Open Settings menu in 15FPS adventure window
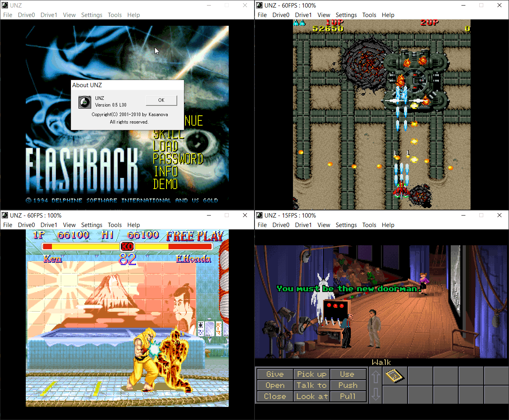Screen dimensions: 509x420 point(346,225)
